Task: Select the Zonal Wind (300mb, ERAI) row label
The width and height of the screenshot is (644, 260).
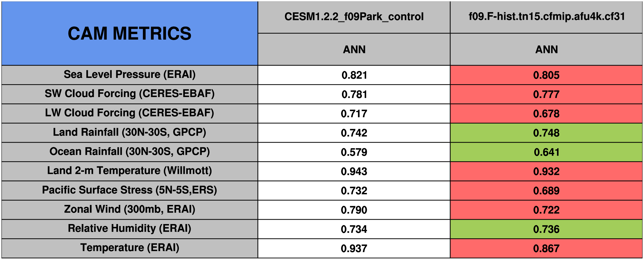Action: coord(130,209)
